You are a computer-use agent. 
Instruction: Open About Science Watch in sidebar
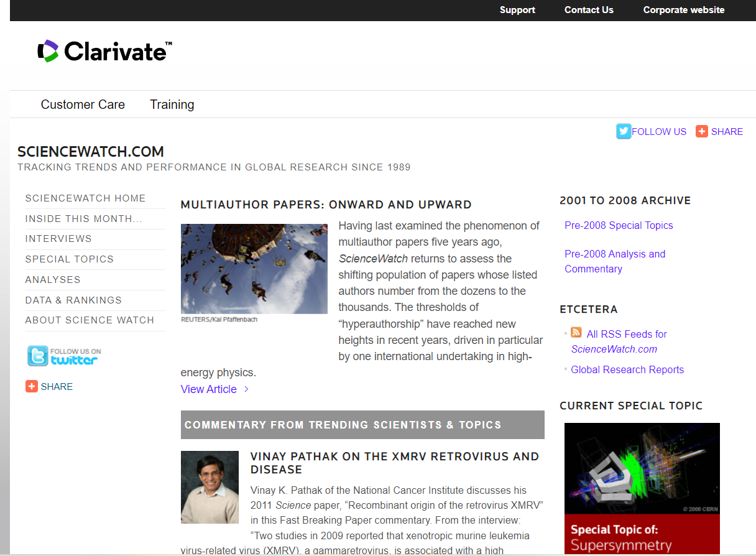pyautogui.click(x=90, y=320)
